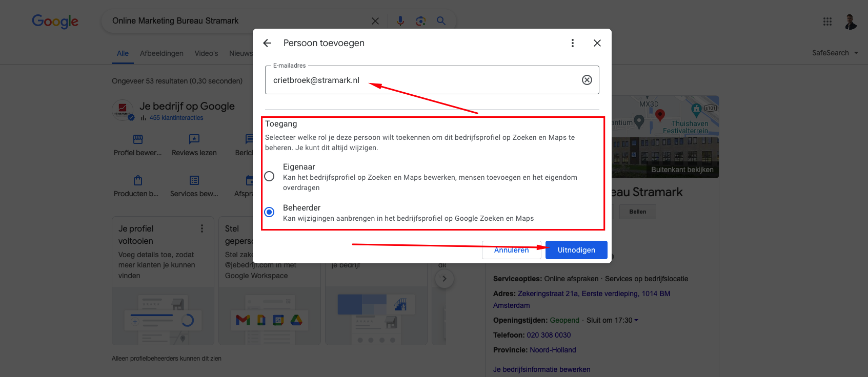Expand the opening hours details
Image resolution: width=868 pixels, height=377 pixels.
pos(636,320)
